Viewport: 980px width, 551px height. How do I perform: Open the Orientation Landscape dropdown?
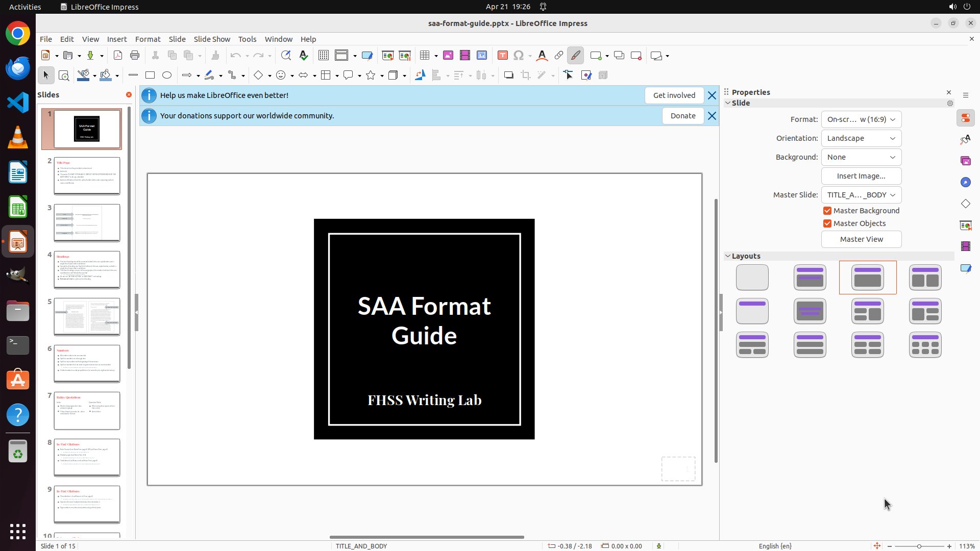click(x=861, y=138)
